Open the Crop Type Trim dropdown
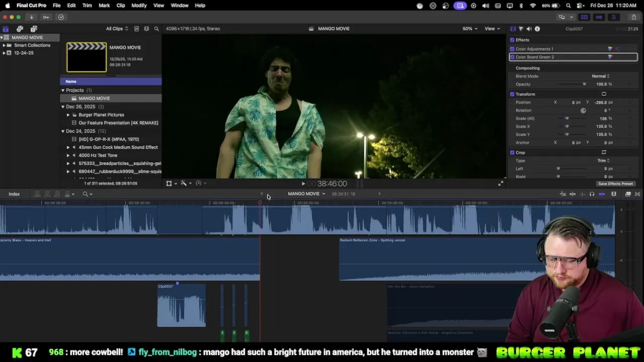The image size is (644, 362). (x=604, y=160)
